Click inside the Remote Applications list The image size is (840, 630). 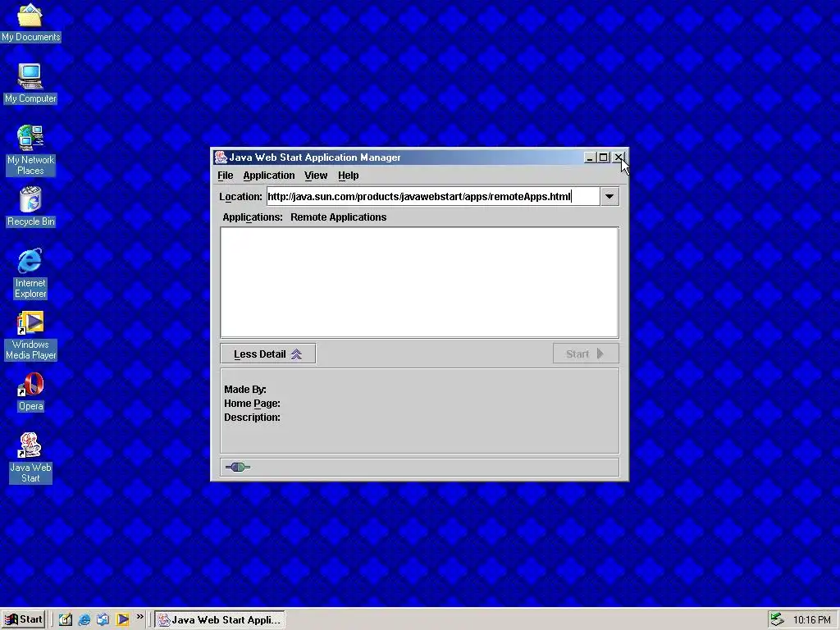(419, 282)
